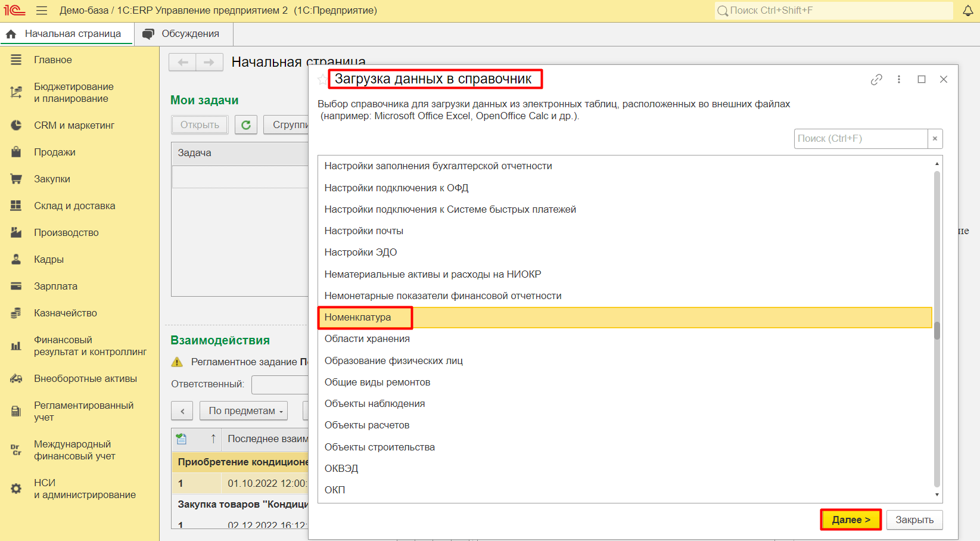The width and height of the screenshot is (980, 541).
Task: Switch to the Обсуждения tab
Action: [x=183, y=33]
